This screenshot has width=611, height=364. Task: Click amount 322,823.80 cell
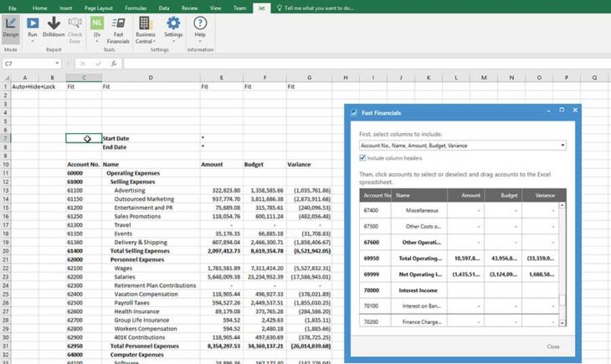(222, 190)
